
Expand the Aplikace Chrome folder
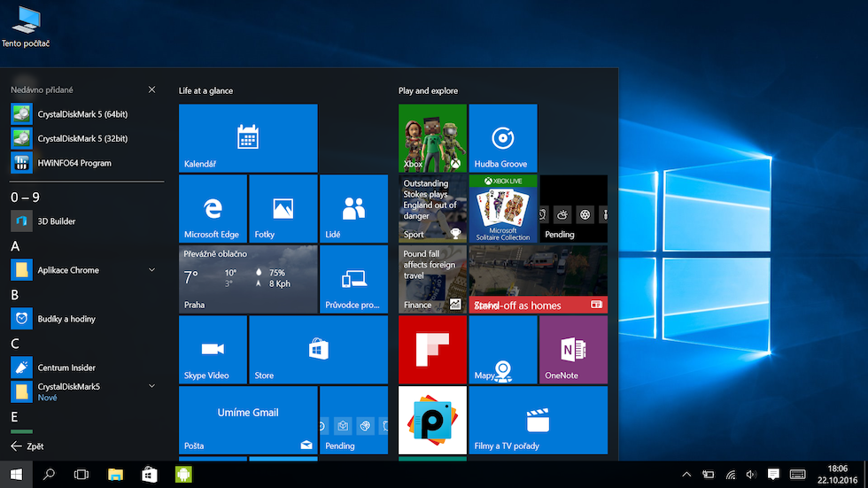[x=151, y=270]
